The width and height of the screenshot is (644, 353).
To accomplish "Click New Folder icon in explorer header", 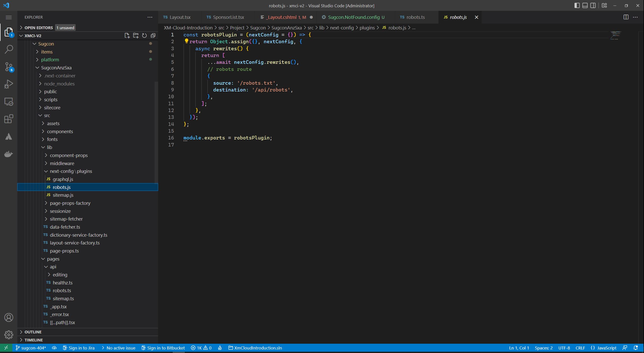I will coord(136,36).
